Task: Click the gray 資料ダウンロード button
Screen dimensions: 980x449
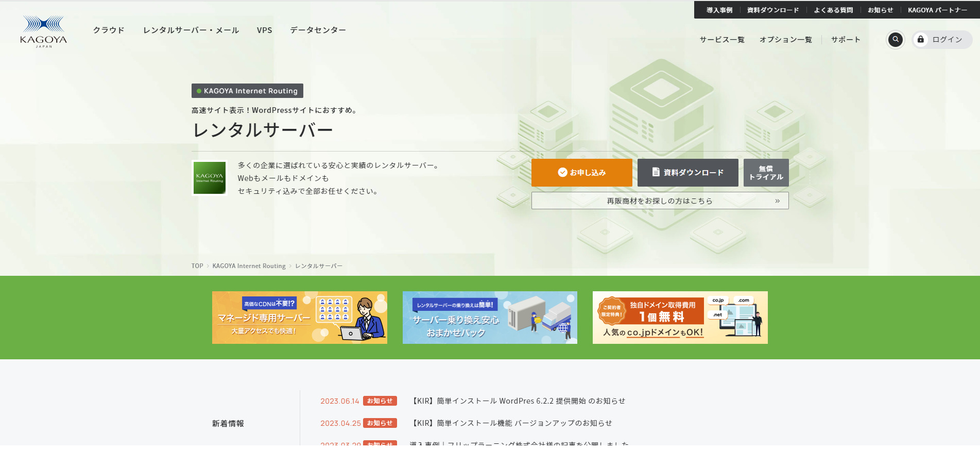Action: point(688,173)
